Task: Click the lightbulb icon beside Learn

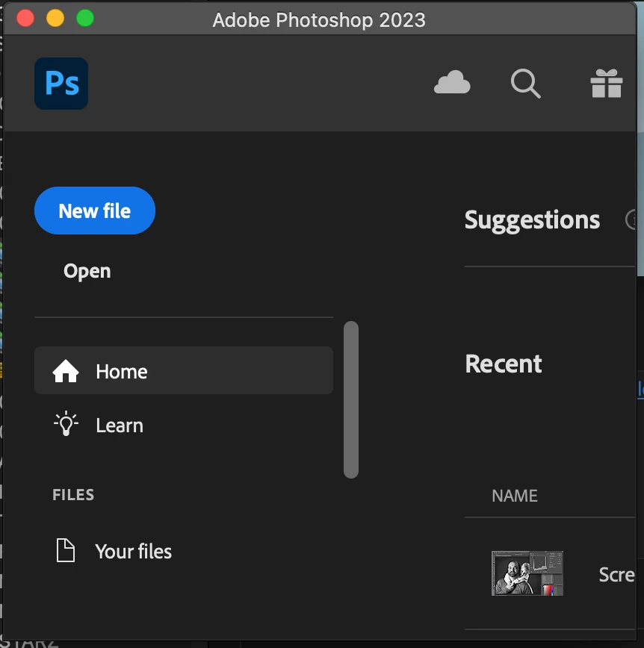Action: coord(66,423)
